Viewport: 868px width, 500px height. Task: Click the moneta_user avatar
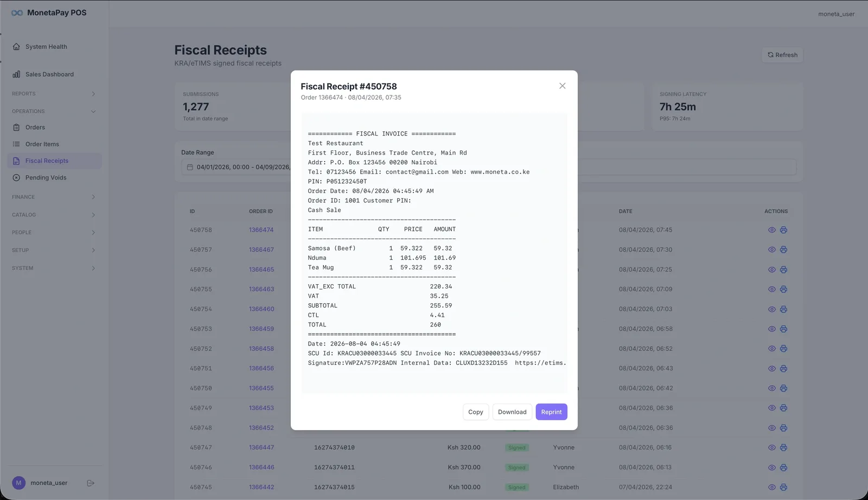click(18, 483)
